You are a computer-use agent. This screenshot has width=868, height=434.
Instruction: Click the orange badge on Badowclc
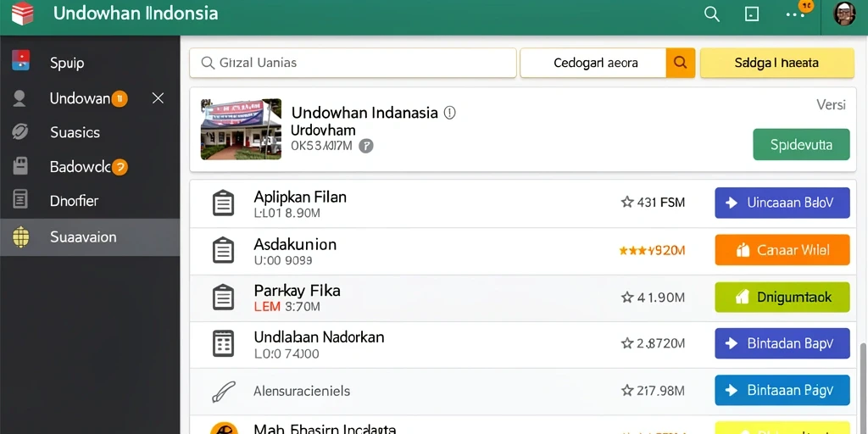pyautogui.click(x=120, y=167)
